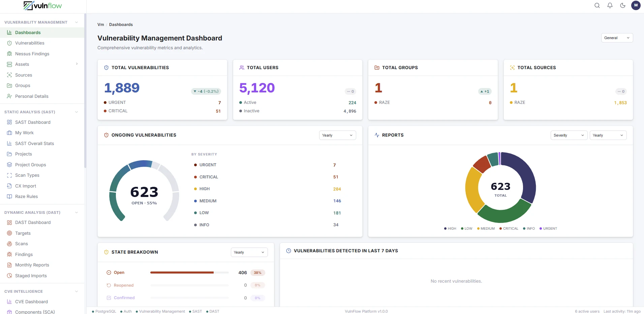Click the Targets icon in the DAST section
This screenshot has width=644, height=314.
[9, 233]
